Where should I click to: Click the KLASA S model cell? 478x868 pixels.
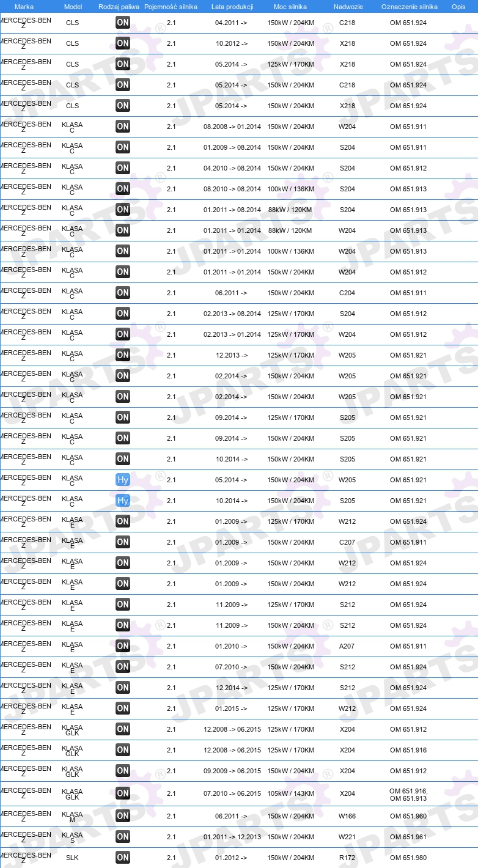72,837
